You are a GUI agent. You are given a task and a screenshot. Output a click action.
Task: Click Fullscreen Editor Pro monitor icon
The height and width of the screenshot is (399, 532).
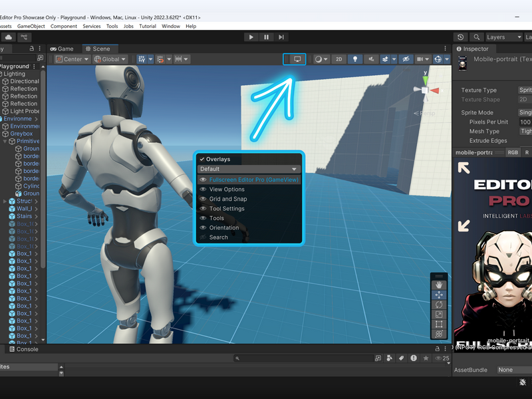(297, 59)
